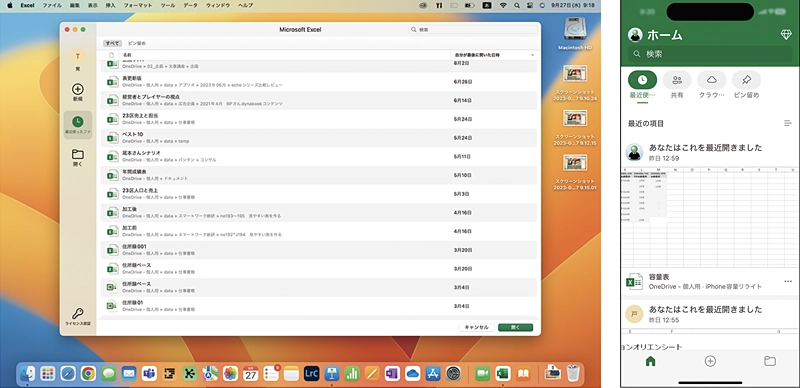800x388 pixels.
Task: Click the 新規 plus icon in Excel sidebar
Action: pos(78,89)
